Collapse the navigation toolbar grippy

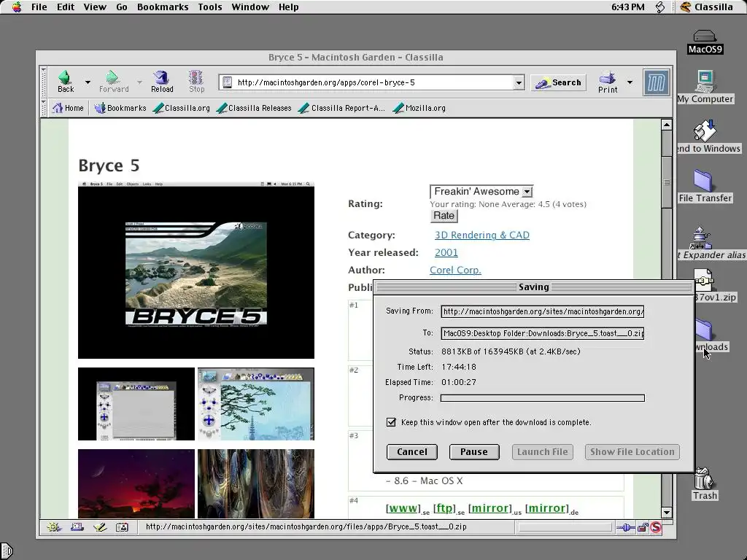pos(44,82)
